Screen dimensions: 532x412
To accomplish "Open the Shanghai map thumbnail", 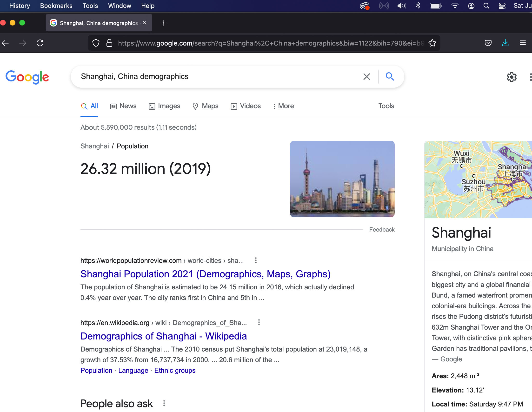I will pos(478,179).
